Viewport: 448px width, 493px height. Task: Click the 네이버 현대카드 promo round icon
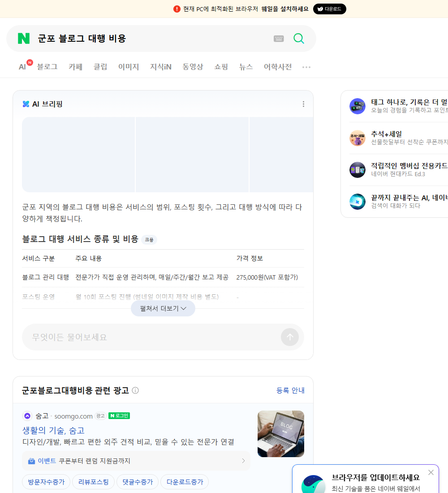tap(358, 170)
